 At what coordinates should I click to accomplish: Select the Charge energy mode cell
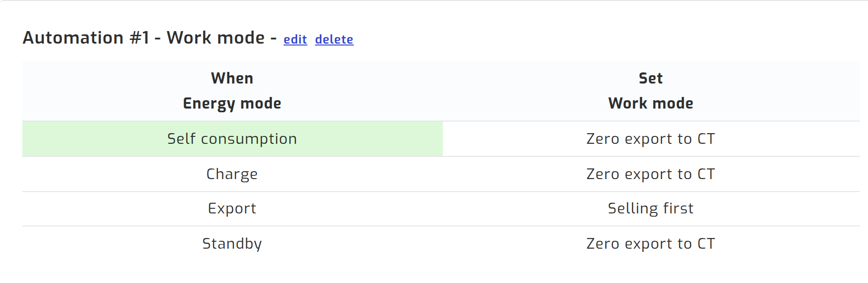pos(232,174)
